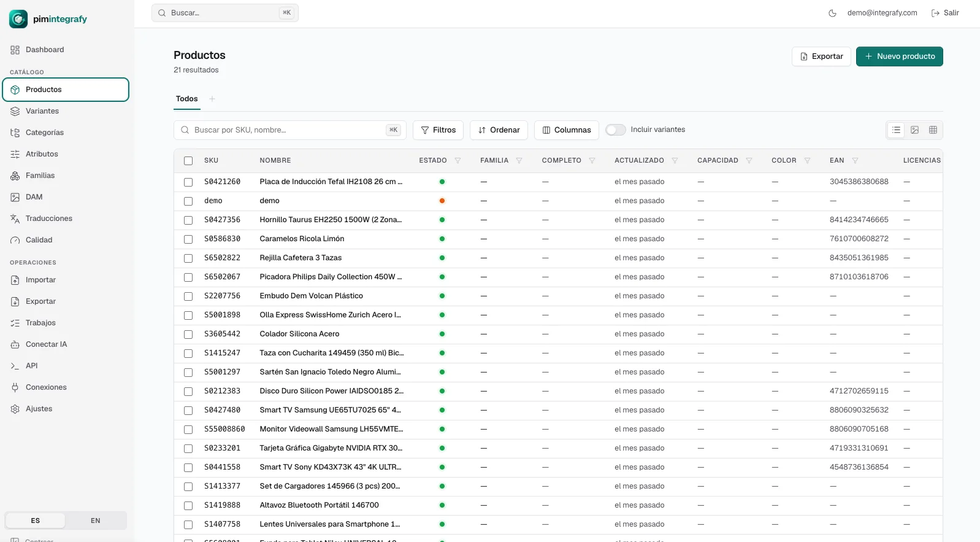Switch to grid view icon
The height and width of the screenshot is (542, 980).
click(933, 130)
